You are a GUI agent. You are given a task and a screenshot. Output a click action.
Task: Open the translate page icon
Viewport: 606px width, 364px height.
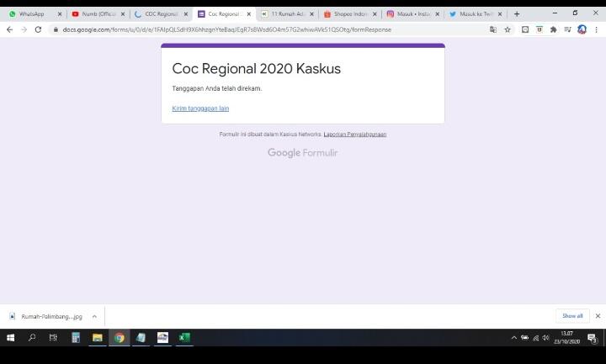pos(493,29)
